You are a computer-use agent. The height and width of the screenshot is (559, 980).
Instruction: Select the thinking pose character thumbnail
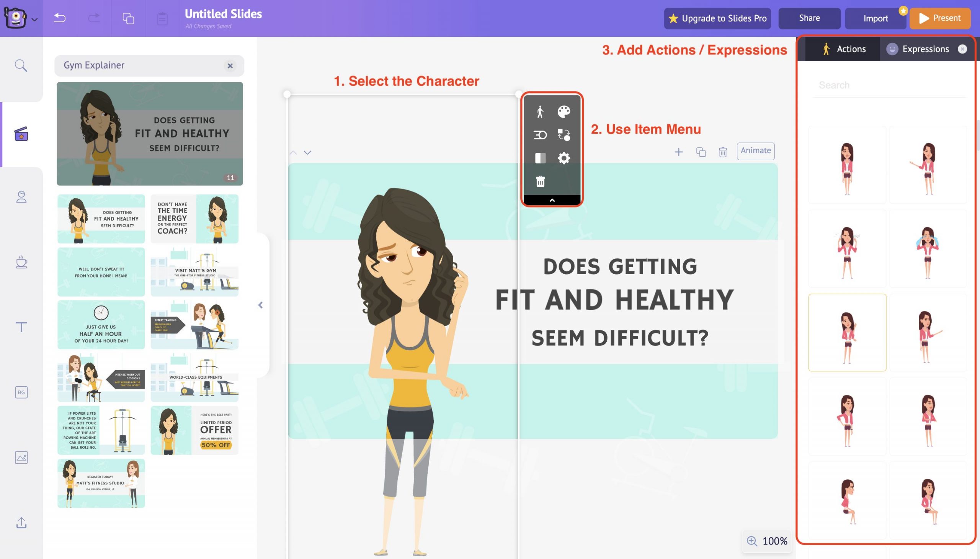pos(848,332)
